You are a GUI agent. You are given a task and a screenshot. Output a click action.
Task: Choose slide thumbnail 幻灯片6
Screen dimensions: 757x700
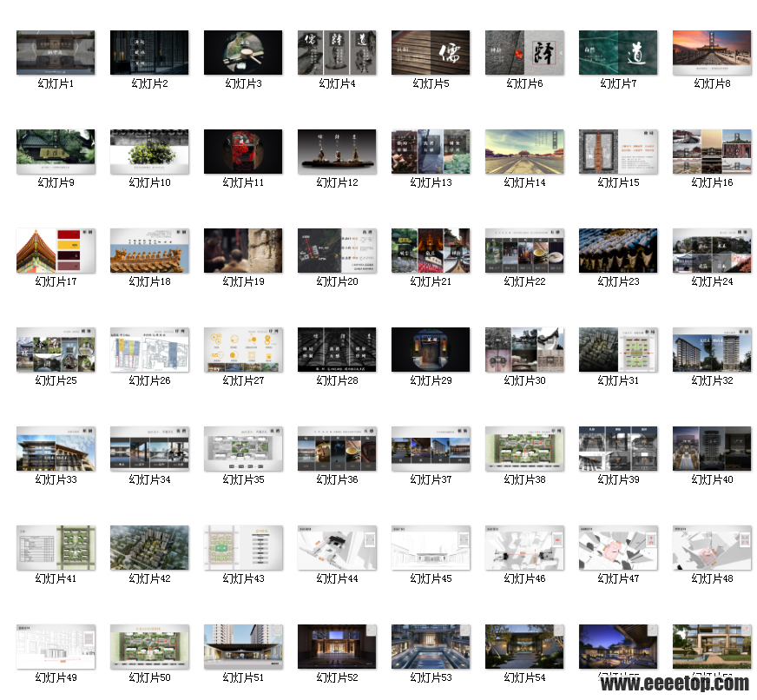pyautogui.click(x=524, y=53)
